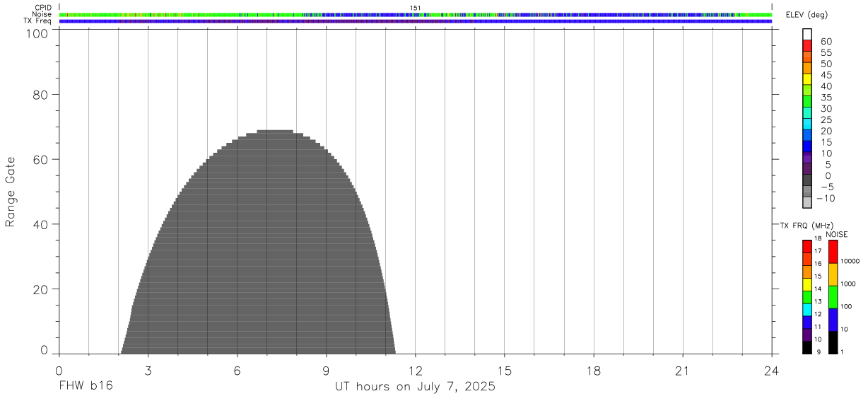This screenshot has height=401, width=868.
Task: Click the '13' label on TX FRQ colorbar
Action: pos(818,301)
